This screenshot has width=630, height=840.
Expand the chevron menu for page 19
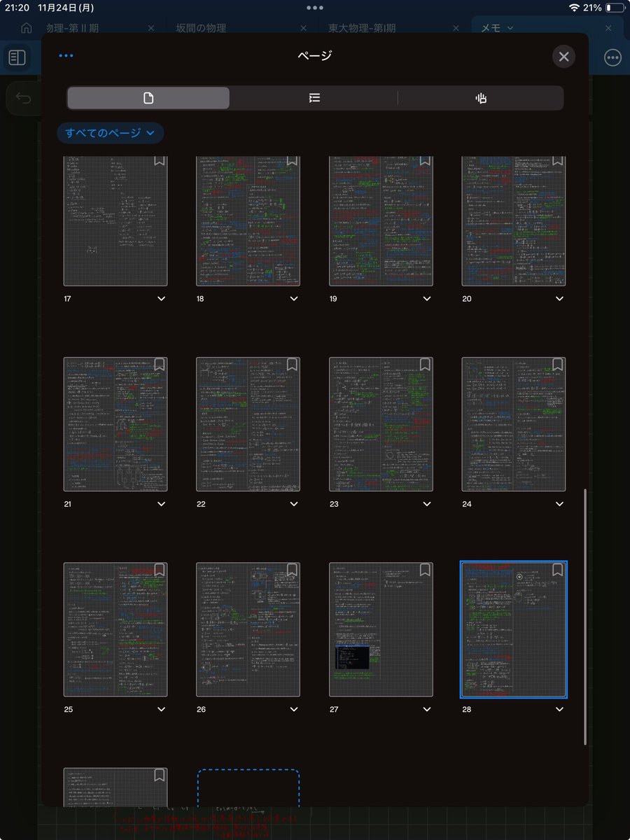(x=427, y=299)
